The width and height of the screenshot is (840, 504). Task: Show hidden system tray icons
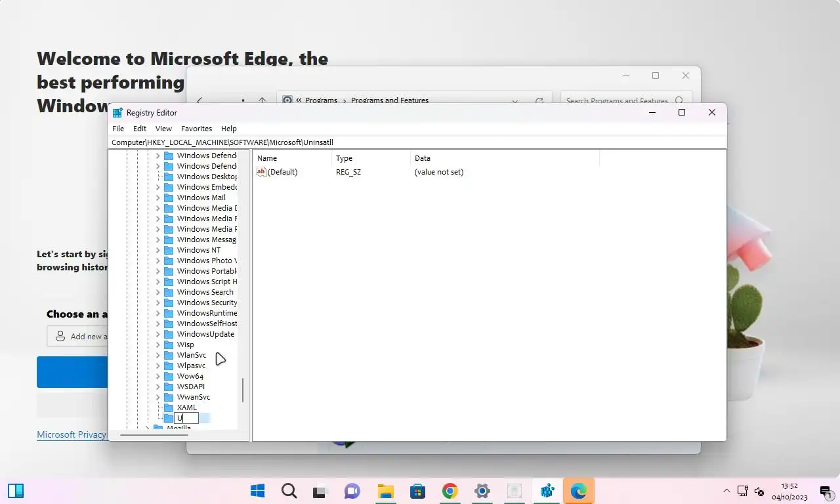[x=726, y=491]
